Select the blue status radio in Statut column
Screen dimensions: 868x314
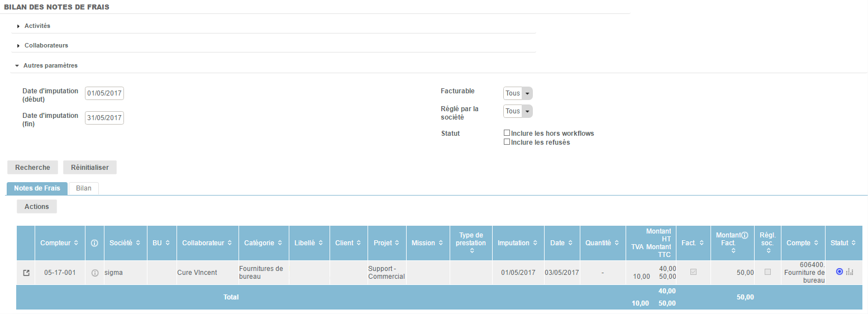tap(839, 272)
